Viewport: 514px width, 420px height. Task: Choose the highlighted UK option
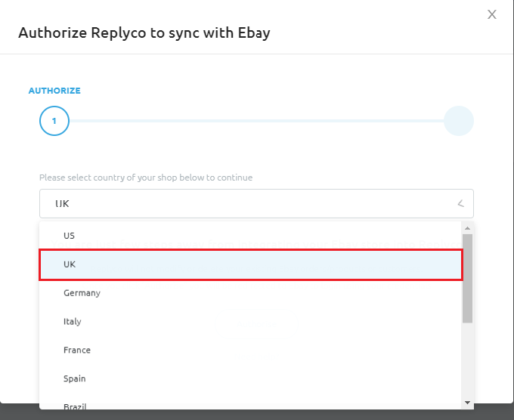(249, 264)
